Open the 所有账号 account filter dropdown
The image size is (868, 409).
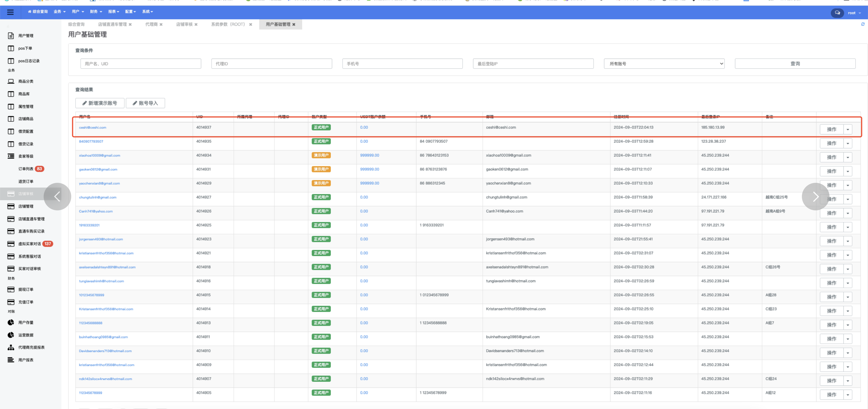coord(664,64)
